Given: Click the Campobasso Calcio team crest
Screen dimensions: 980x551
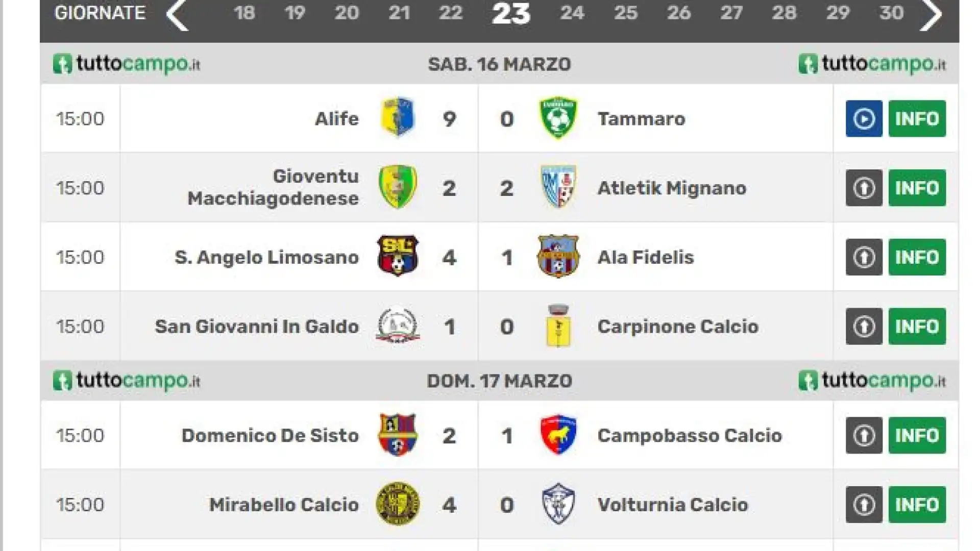Looking at the screenshot, I should click(558, 435).
